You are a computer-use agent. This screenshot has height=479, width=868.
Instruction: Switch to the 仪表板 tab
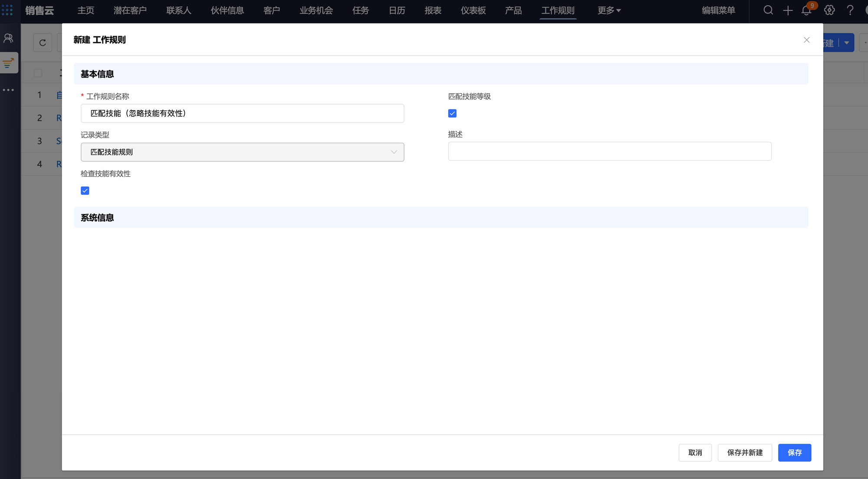[x=473, y=10]
